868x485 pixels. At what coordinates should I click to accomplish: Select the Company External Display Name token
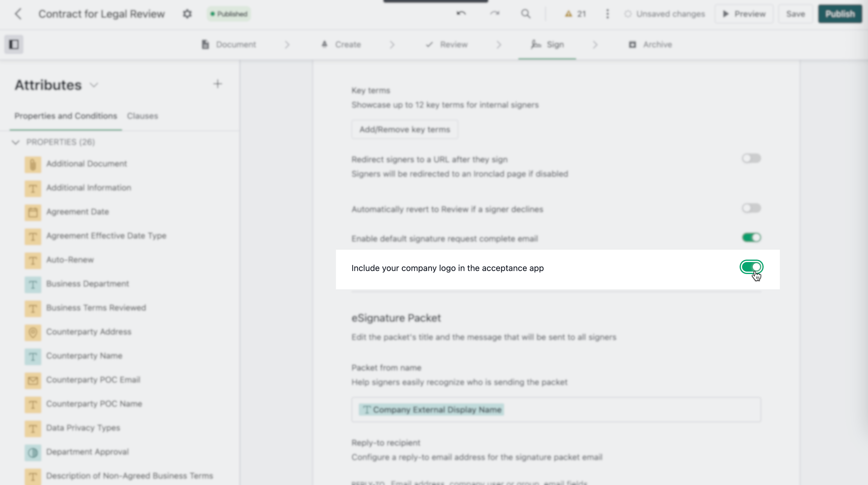tap(431, 410)
